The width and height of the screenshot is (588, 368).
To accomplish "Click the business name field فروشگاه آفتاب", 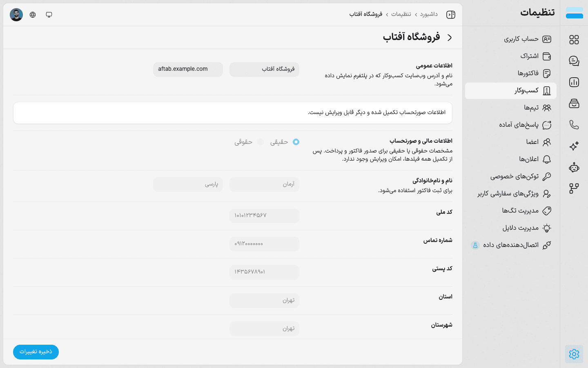I will tap(264, 70).
